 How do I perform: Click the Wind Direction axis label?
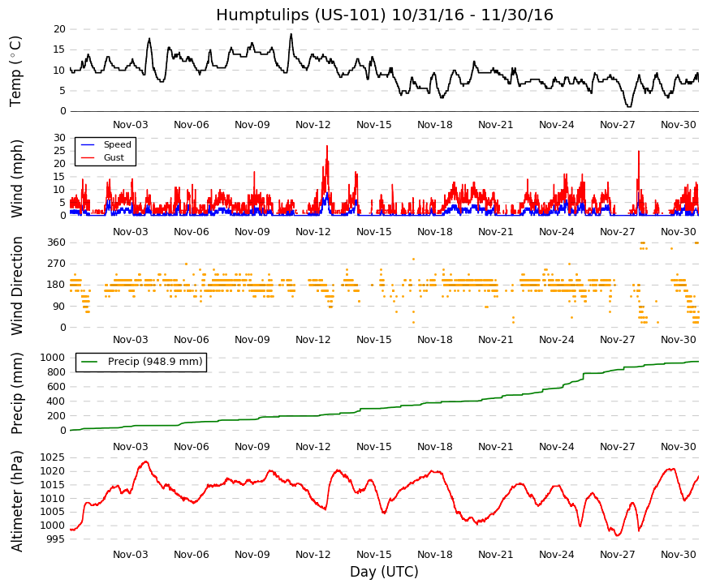click(15, 285)
